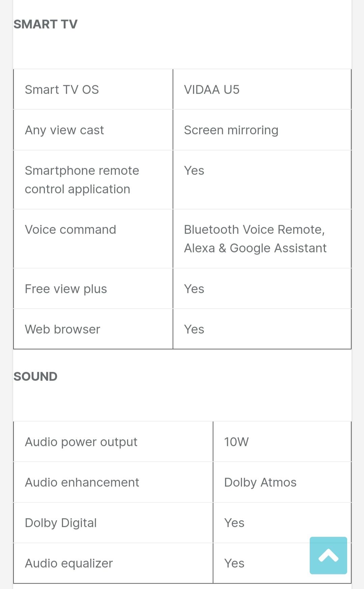Viewport: 364px width, 589px height.
Task: Tap the 10W value cell
Action: (x=236, y=442)
